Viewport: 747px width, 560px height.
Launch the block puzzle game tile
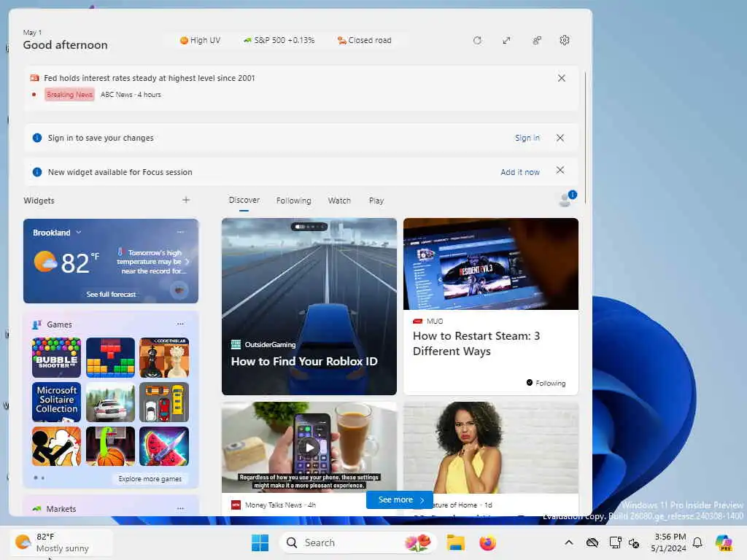(x=111, y=357)
